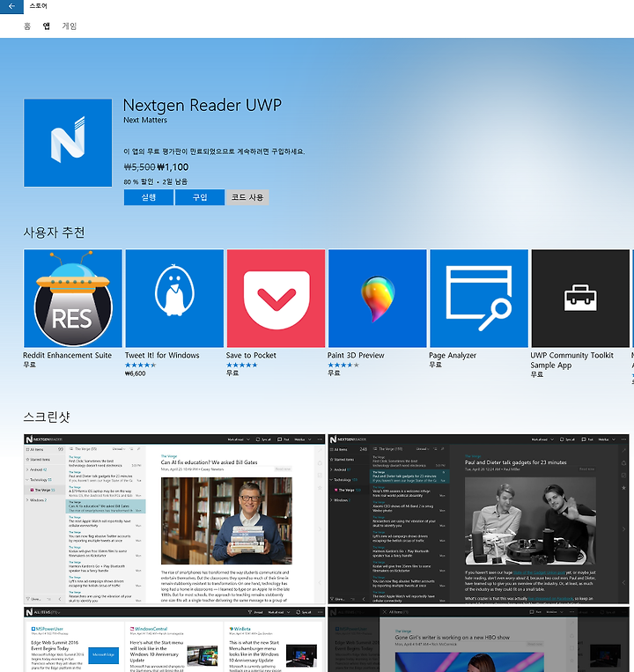Click the 사용자 추천 section heading
This screenshot has width=634, height=672.
pos(54,233)
